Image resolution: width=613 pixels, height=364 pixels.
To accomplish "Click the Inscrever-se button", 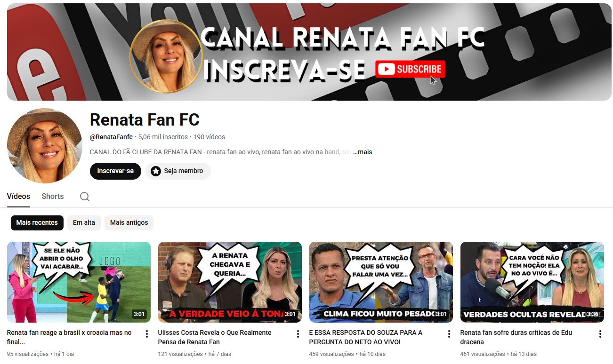I will [115, 171].
